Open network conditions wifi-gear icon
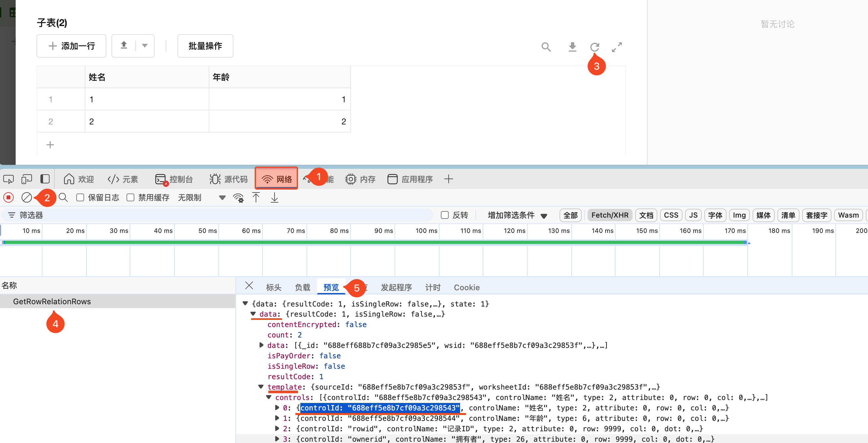The image size is (868, 443). (238, 198)
